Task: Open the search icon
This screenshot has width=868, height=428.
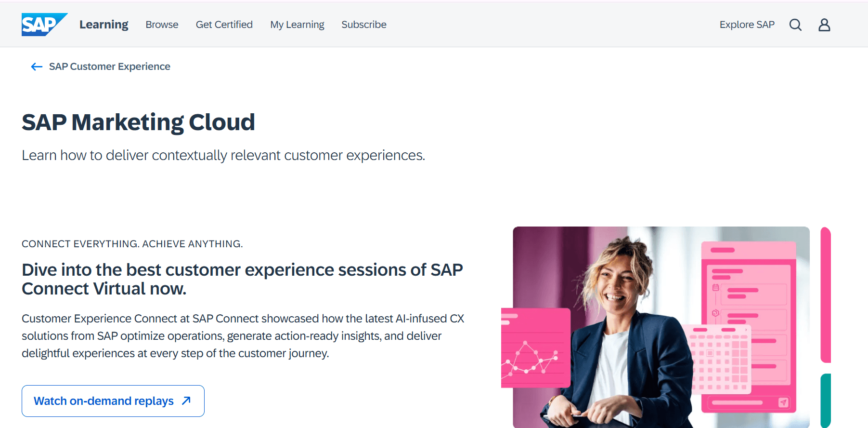Action: tap(795, 24)
